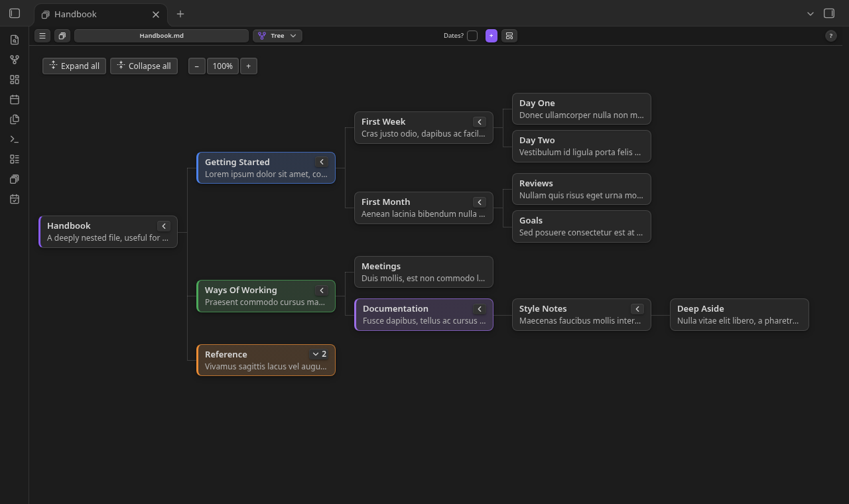Open the stacked cards sidebar icon
Screen dimensions: 849x504
[15, 179]
